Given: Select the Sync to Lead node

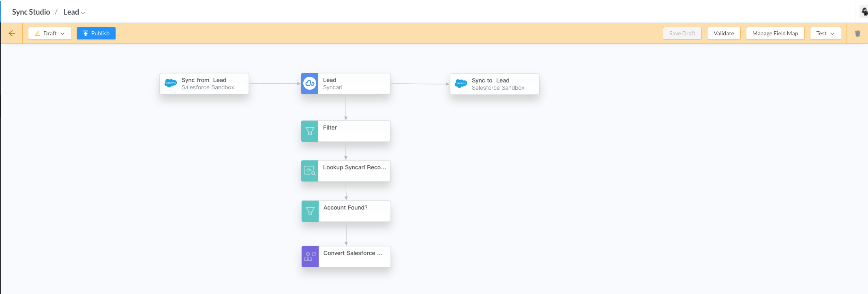Looking at the screenshot, I should (x=495, y=84).
